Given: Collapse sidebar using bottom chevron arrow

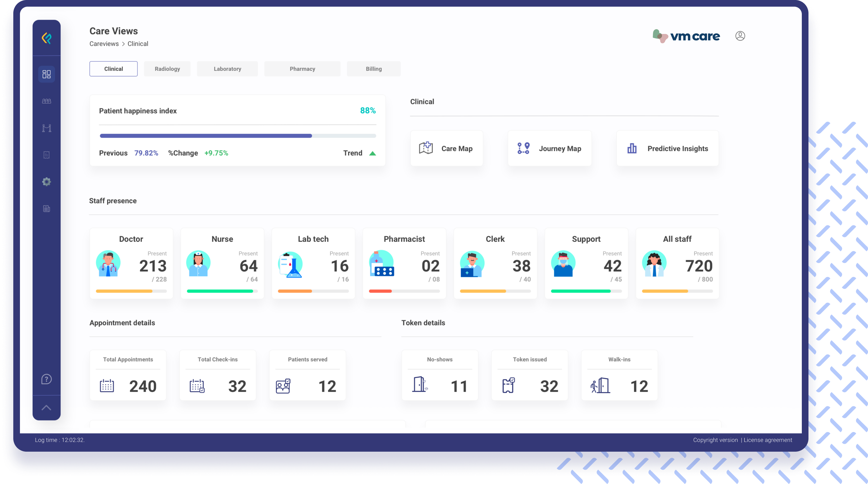Looking at the screenshot, I should pyautogui.click(x=47, y=408).
